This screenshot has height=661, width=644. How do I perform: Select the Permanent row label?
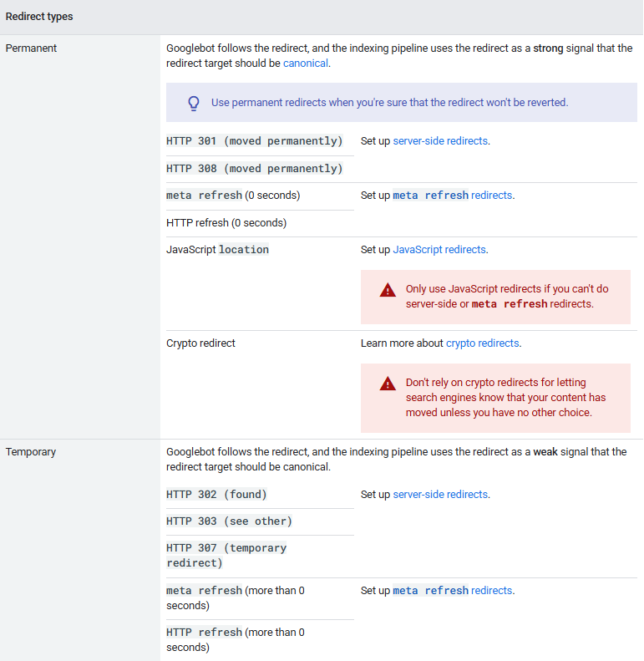pos(31,48)
